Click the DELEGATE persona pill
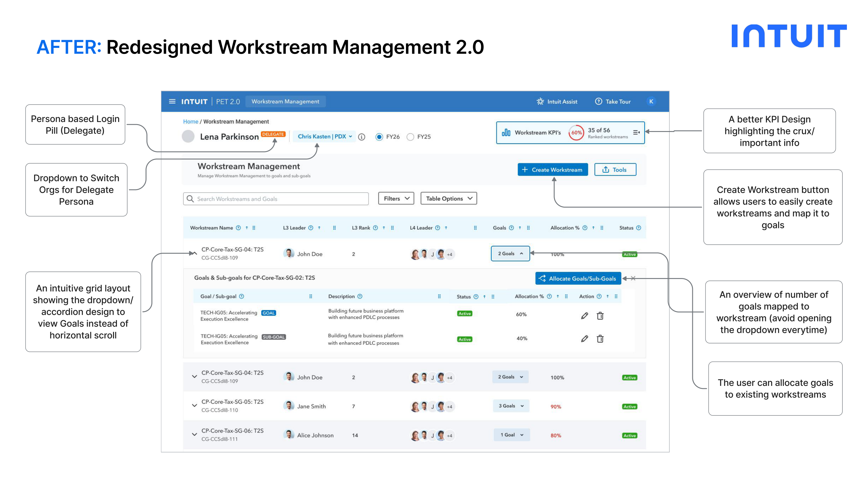The height and width of the screenshot is (488, 868). click(x=273, y=134)
